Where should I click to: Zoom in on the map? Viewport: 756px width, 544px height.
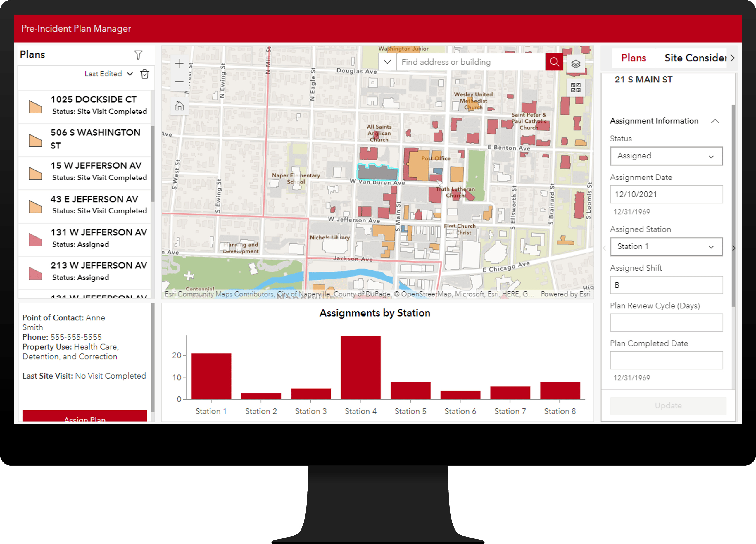tap(179, 64)
